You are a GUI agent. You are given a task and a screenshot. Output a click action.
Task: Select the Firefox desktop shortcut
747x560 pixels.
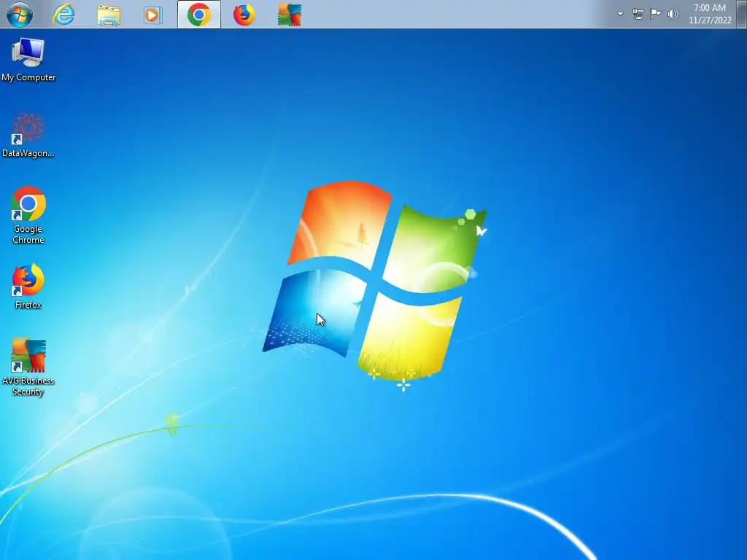point(28,287)
